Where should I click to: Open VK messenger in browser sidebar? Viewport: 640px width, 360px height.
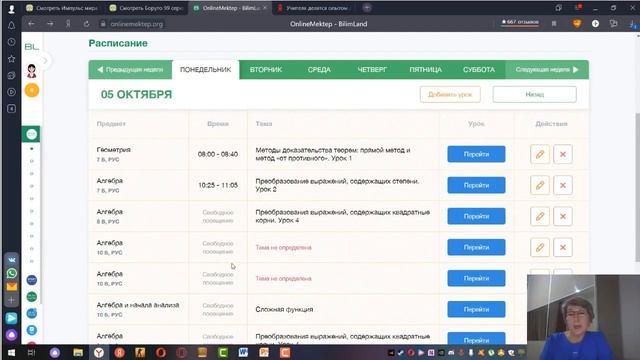[11, 260]
